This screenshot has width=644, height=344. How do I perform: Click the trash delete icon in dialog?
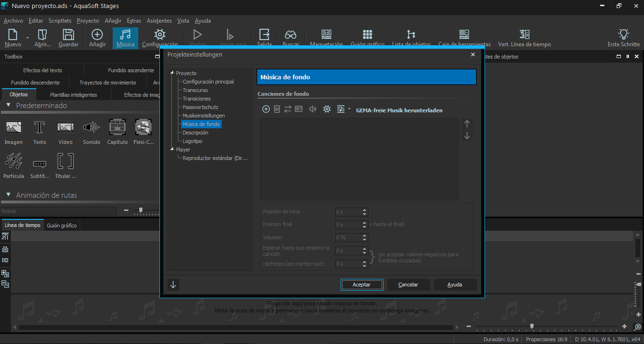click(x=277, y=109)
